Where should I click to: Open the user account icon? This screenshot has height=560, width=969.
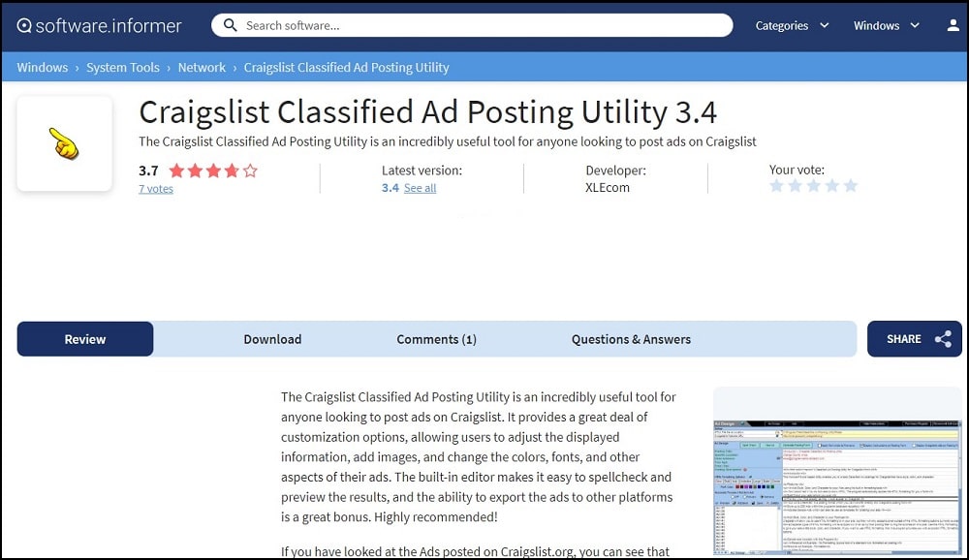pos(953,25)
